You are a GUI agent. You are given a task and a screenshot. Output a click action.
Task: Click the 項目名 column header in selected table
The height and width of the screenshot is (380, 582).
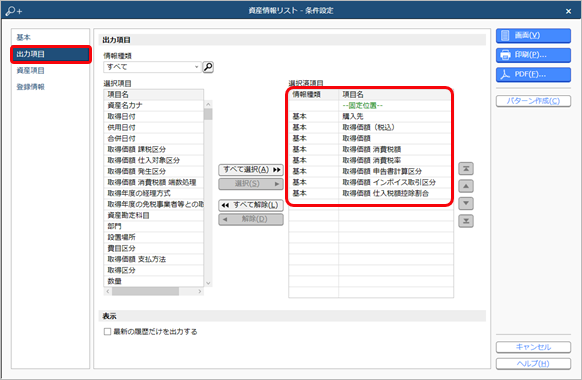tap(396, 95)
